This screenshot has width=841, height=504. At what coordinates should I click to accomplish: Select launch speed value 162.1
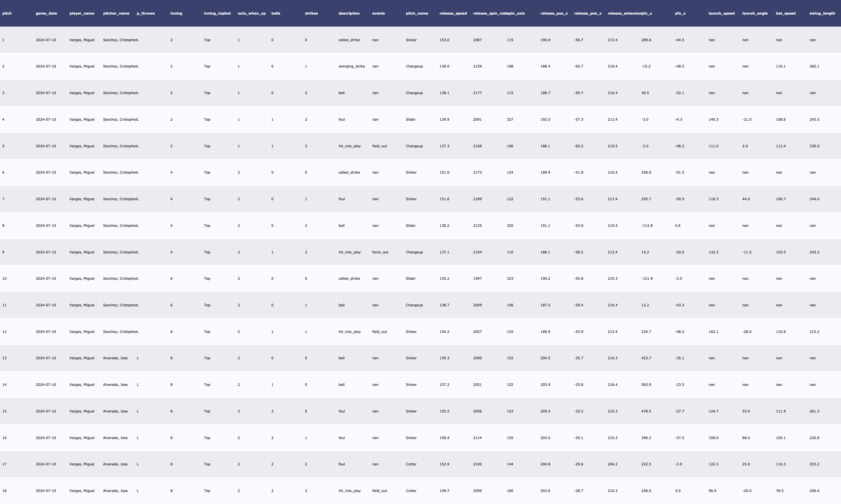[x=713, y=332]
